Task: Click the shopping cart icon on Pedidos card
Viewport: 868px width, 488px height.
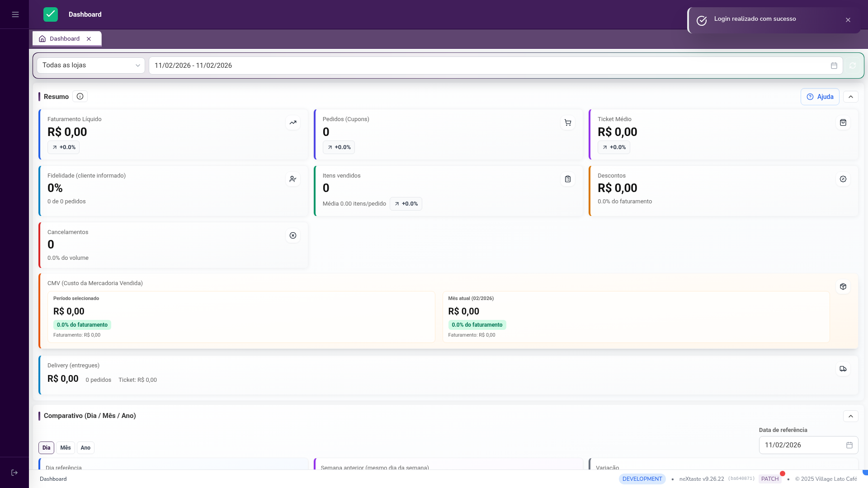Action: [568, 122]
